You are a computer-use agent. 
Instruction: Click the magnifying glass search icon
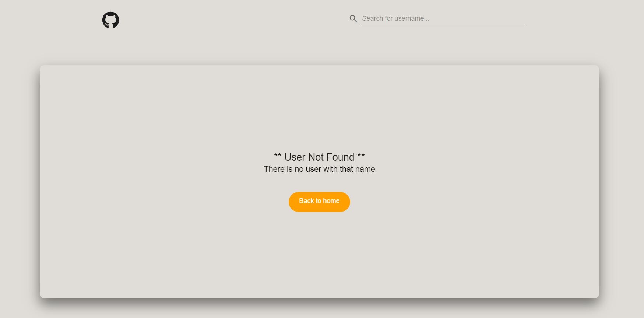pyautogui.click(x=353, y=18)
